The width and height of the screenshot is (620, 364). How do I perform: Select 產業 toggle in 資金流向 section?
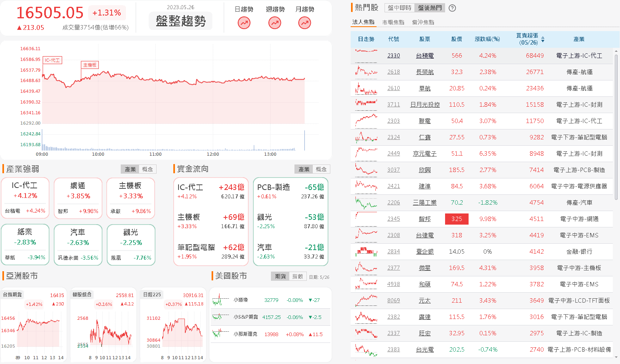point(304,169)
